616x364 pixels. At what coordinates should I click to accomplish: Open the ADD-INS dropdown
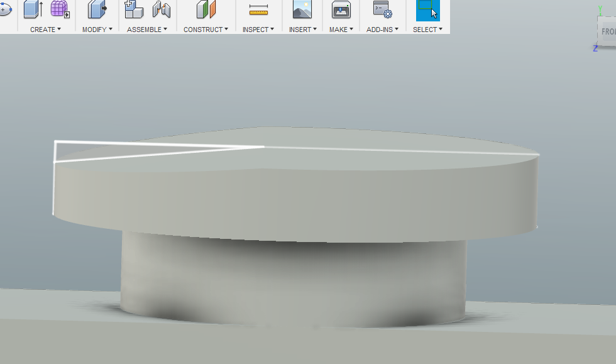pos(382,30)
